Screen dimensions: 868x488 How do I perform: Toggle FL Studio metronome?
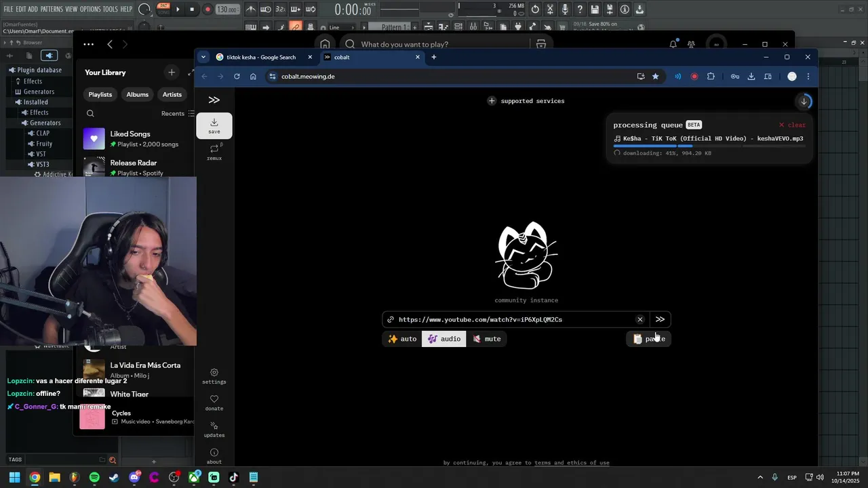[251, 9]
